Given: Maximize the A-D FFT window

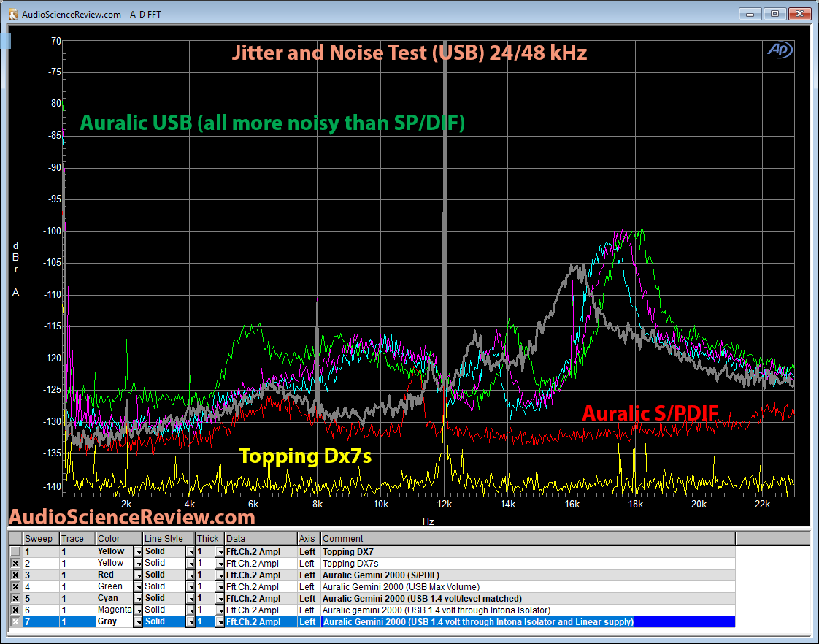Looking at the screenshot, I should click(774, 14).
